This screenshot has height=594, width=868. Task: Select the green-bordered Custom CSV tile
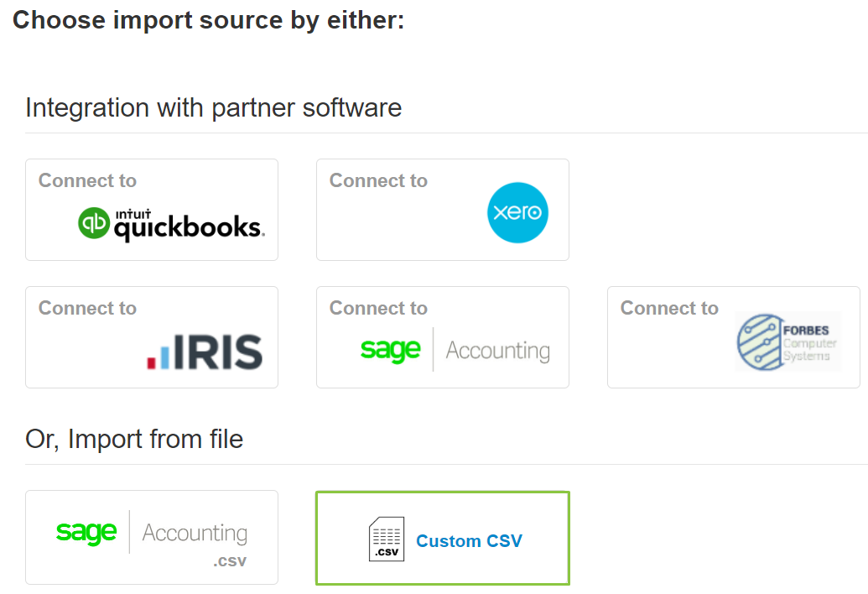tap(442, 538)
